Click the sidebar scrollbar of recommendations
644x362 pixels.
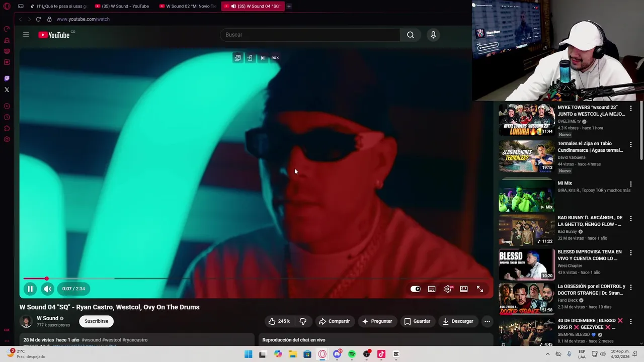641,131
